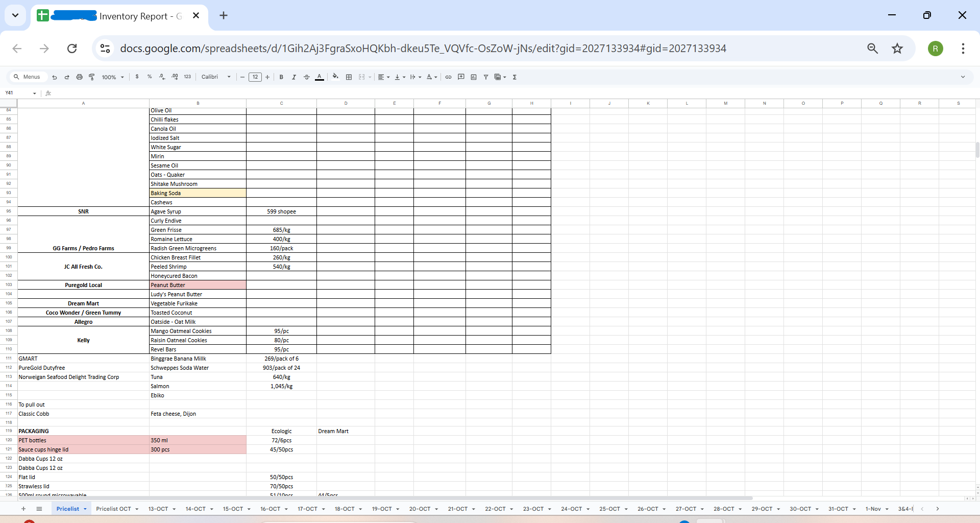Open the Pricelist sheet tab menu
This screenshot has height=523, width=980.
85,509
